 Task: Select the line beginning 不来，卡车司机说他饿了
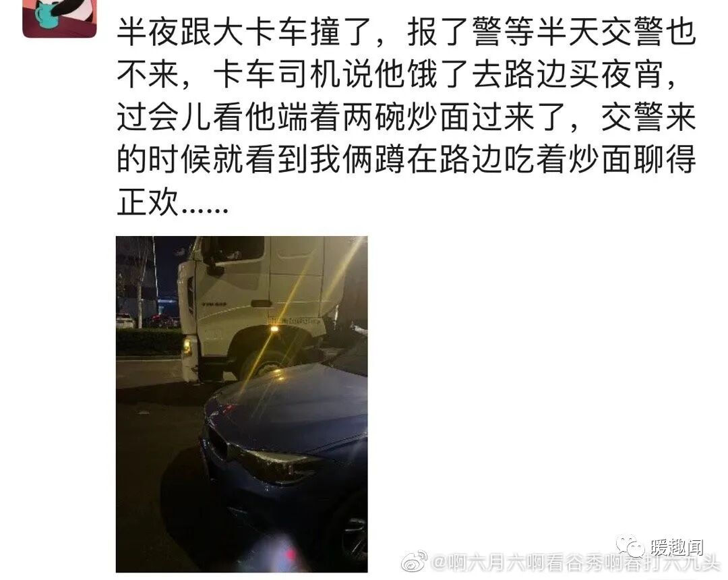click(398, 74)
